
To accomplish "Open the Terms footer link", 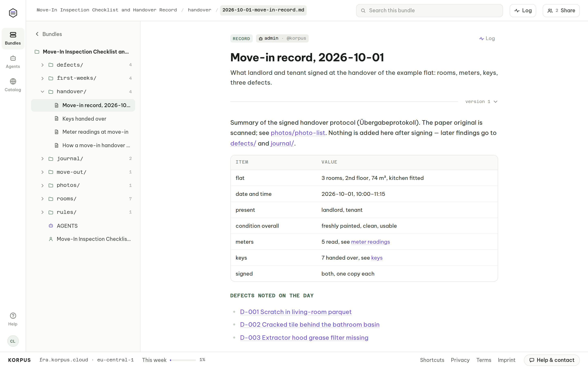I will pyautogui.click(x=483, y=360).
